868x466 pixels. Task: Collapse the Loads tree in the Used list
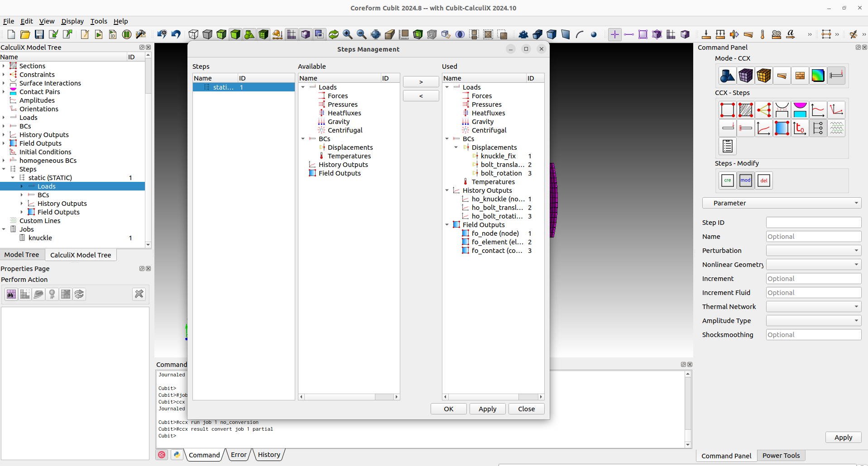(447, 87)
